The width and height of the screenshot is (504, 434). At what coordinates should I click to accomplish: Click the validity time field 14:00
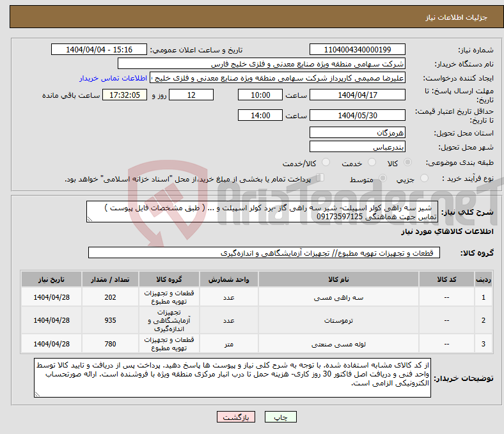point(260,115)
